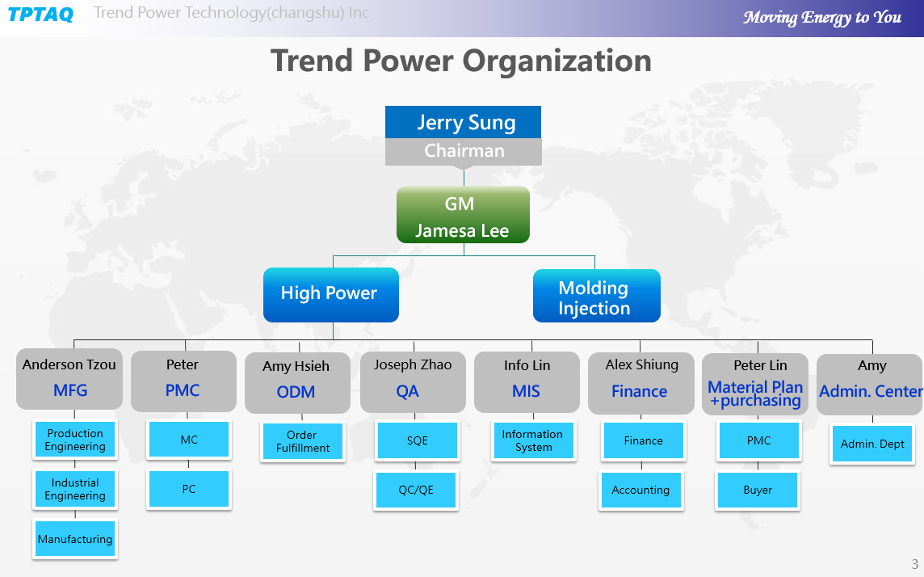Click the Moving Energy to You slogan

tap(822, 17)
